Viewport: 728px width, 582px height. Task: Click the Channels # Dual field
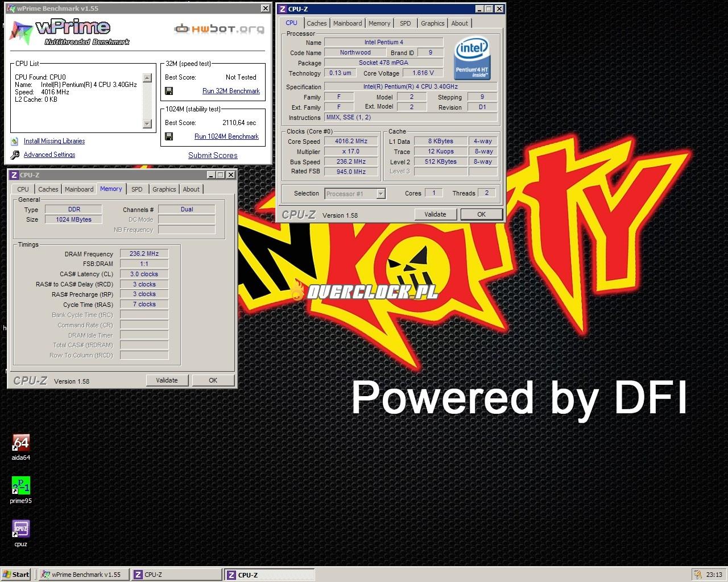coord(187,209)
